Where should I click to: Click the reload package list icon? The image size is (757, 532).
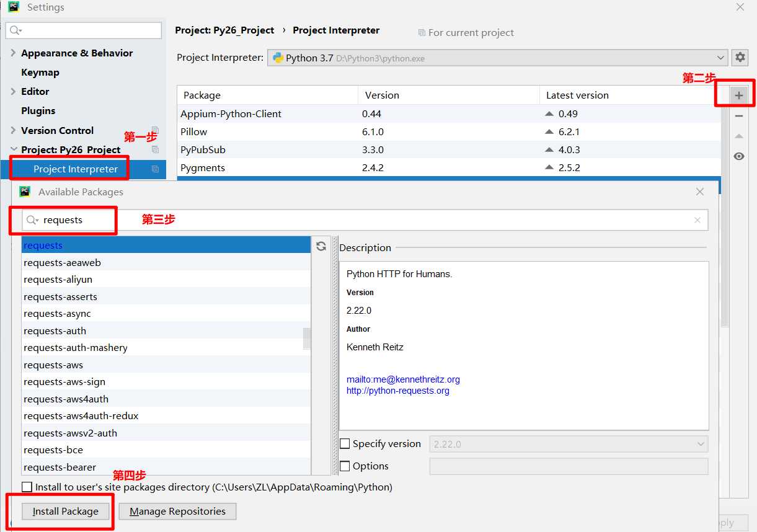321,246
